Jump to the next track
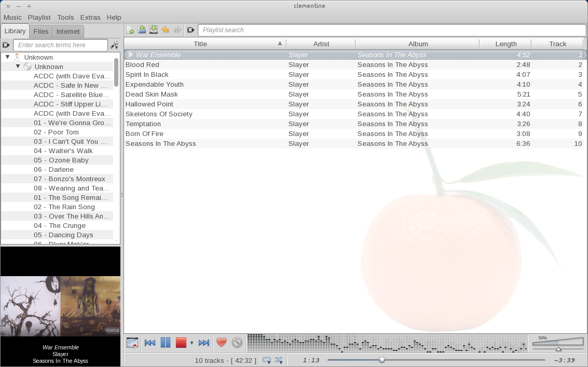This screenshot has height=367, width=588. [204, 343]
